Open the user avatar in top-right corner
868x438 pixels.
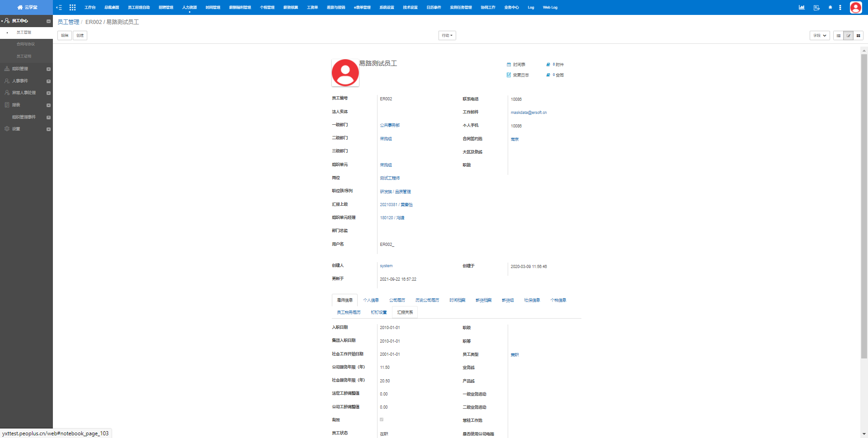[855, 8]
